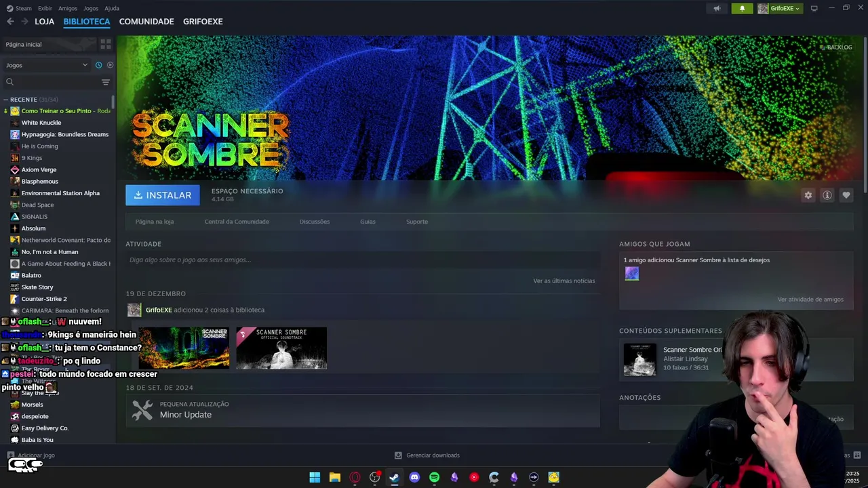Open the GrifoEXE account dropdown
Image resolution: width=868 pixels, height=488 pixels.
(x=779, y=8)
